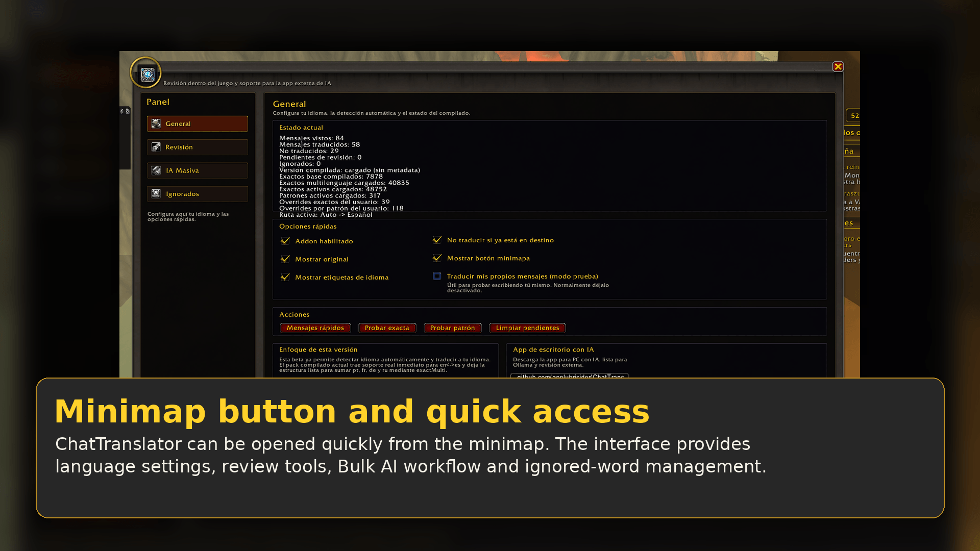Toggle No traducir si ya está en destino
This screenshot has width=980, height=551.
(437, 240)
